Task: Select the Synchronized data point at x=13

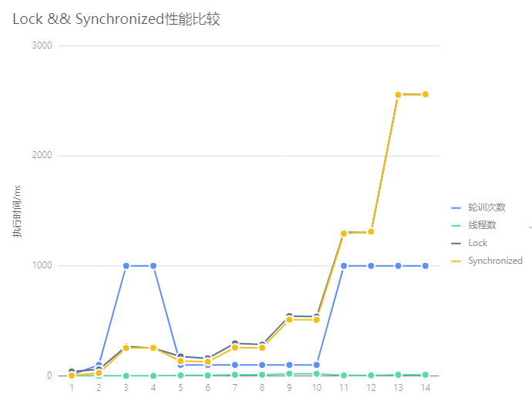Action: coord(399,95)
